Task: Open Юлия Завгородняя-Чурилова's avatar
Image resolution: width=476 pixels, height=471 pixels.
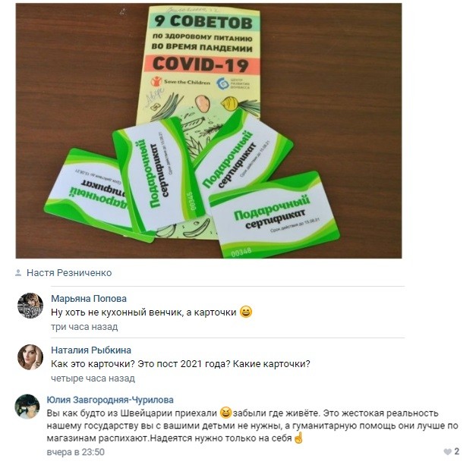Action: tap(27, 407)
